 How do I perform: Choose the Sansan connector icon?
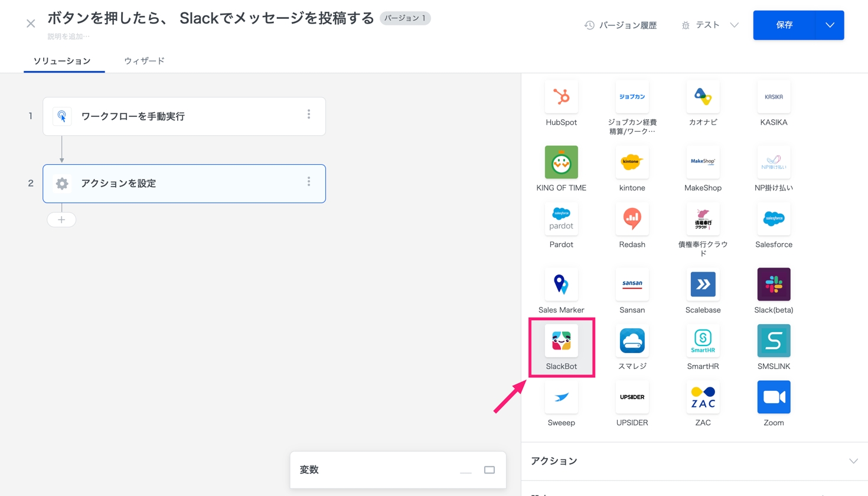click(x=632, y=285)
